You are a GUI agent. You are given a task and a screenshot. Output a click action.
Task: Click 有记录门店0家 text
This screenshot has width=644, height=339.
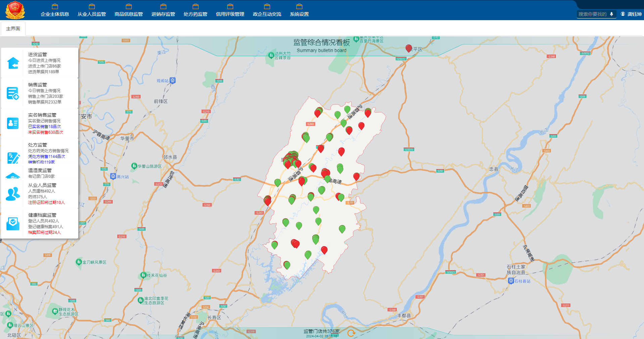[41, 176]
